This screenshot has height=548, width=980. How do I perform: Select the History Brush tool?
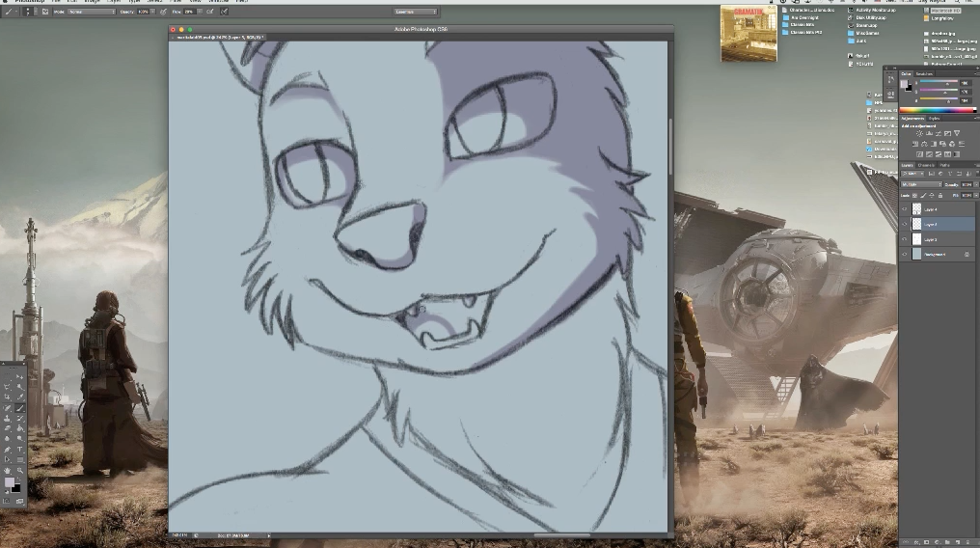point(20,418)
